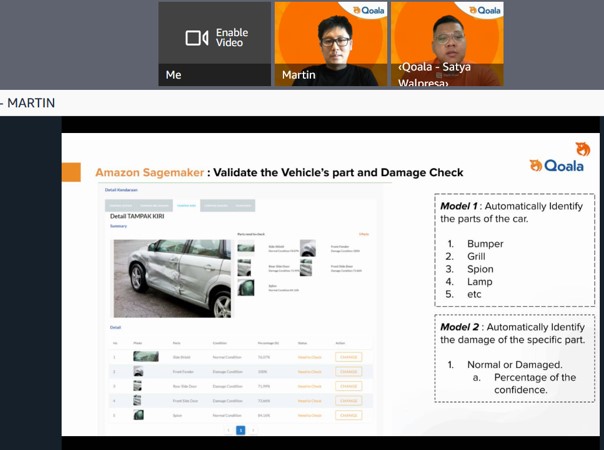Select the Qoala - Satya Walpresa video tile
The image size is (604, 450).
click(x=446, y=44)
